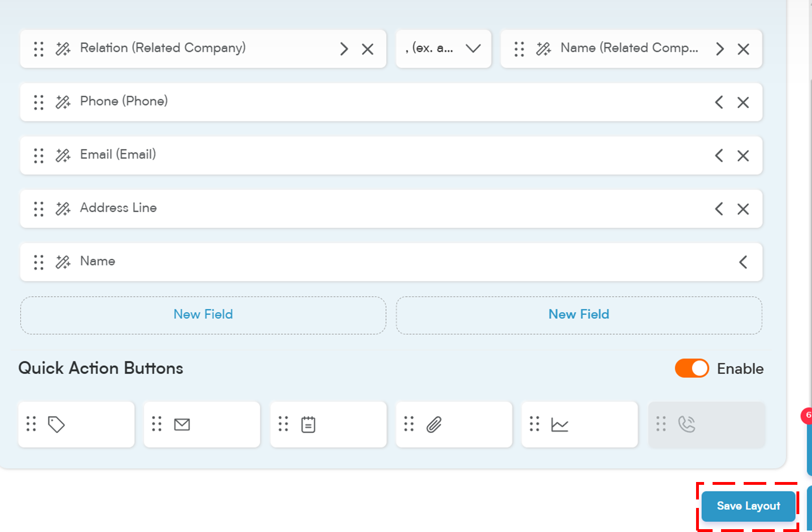Grab the drag handle of the envelope action

[x=157, y=424]
